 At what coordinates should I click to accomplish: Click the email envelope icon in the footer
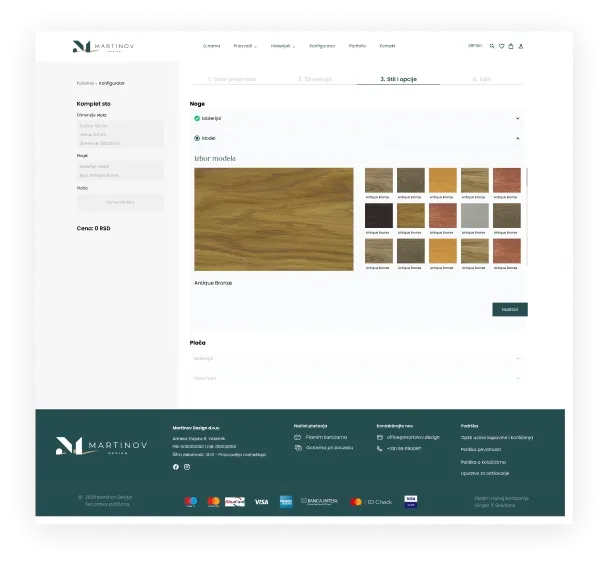379,437
